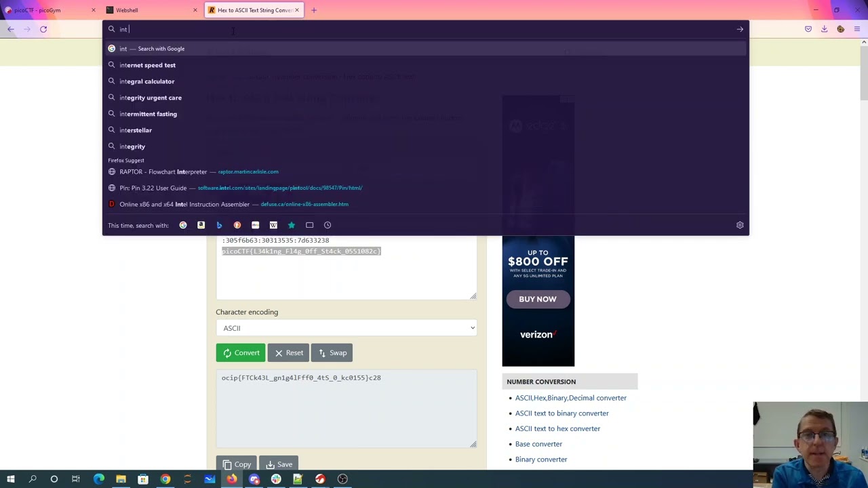Image resolution: width=868 pixels, height=488 pixels.
Task: Open Windows taskbar search
Action: (33, 479)
